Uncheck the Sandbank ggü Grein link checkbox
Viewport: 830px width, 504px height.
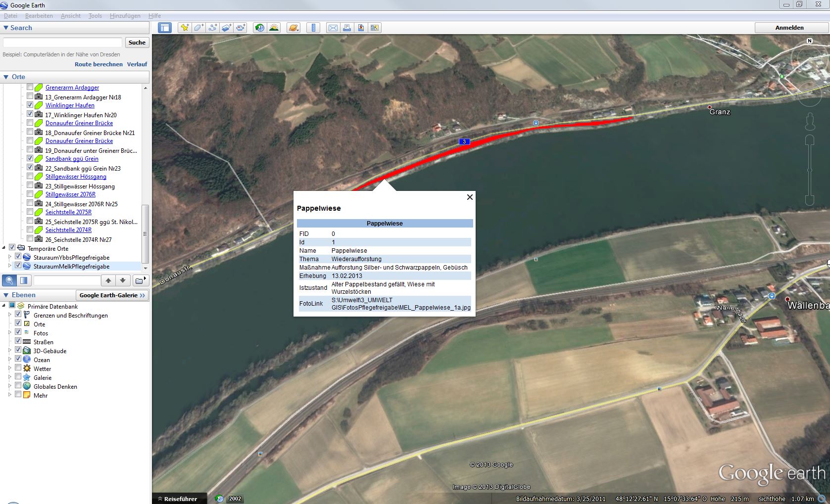coord(30,158)
